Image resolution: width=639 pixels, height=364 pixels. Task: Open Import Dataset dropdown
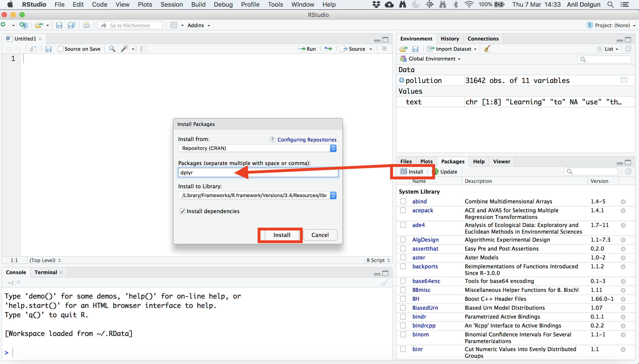tap(452, 49)
